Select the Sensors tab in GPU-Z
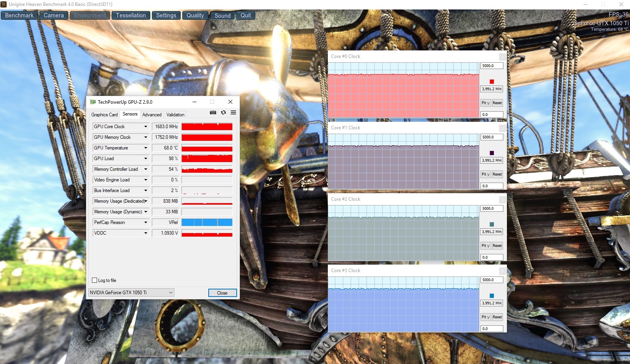This screenshot has height=364, width=630. [130, 114]
